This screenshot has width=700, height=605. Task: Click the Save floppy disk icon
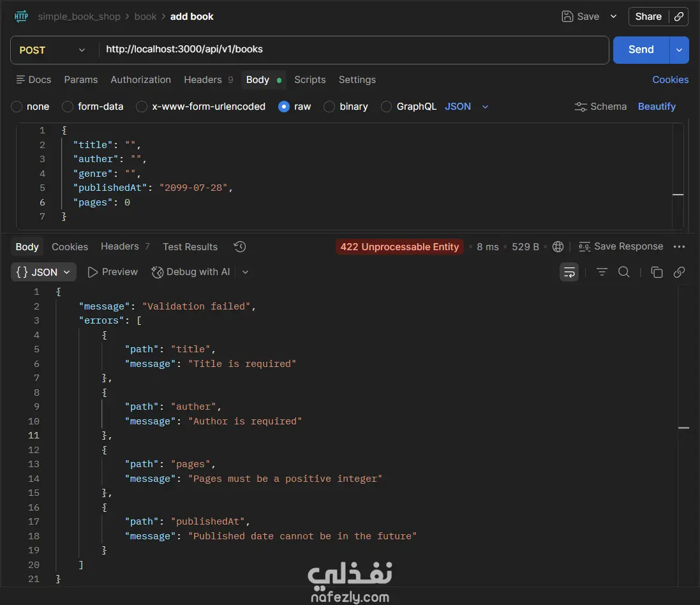point(567,17)
